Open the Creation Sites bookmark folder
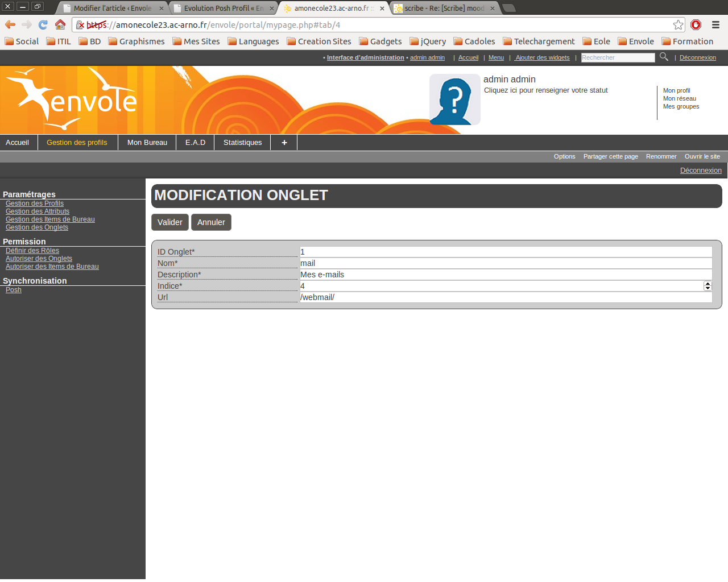Viewport: 728px width, 582px height. tap(319, 41)
